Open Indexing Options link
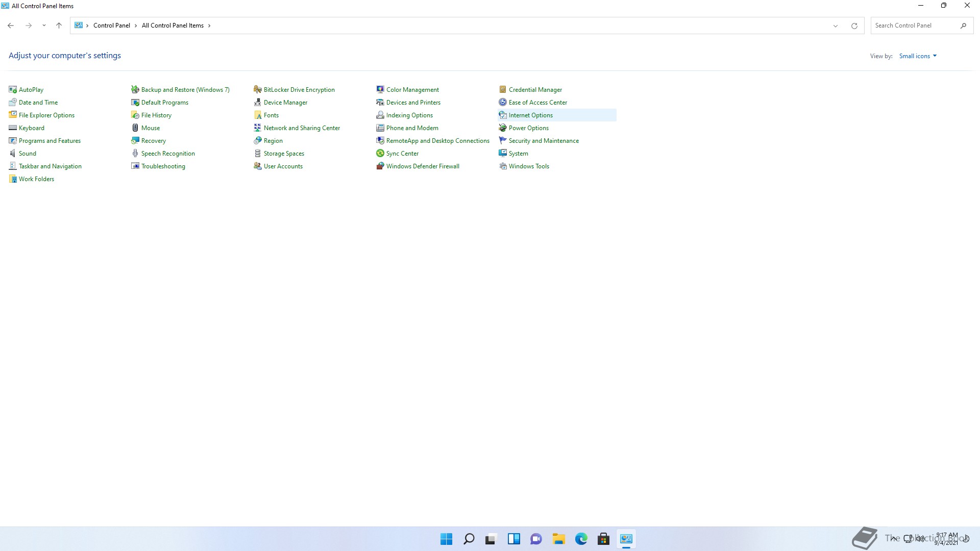 [409, 115]
